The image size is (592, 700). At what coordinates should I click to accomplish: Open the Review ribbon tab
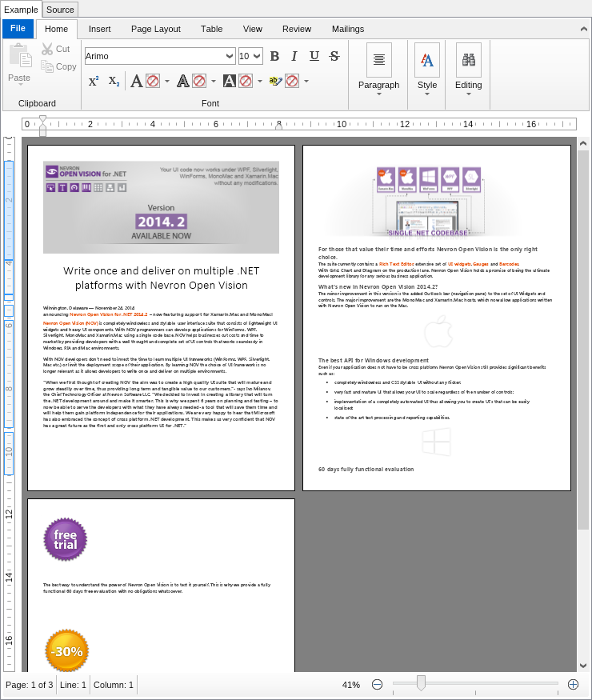coord(297,29)
